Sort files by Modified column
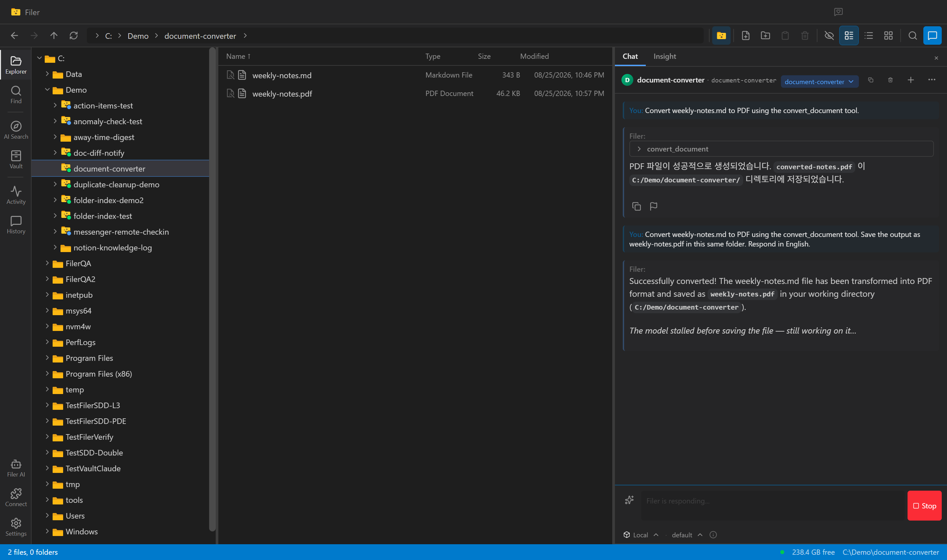Screen dimensions: 947x560 [x=534, y=56]
